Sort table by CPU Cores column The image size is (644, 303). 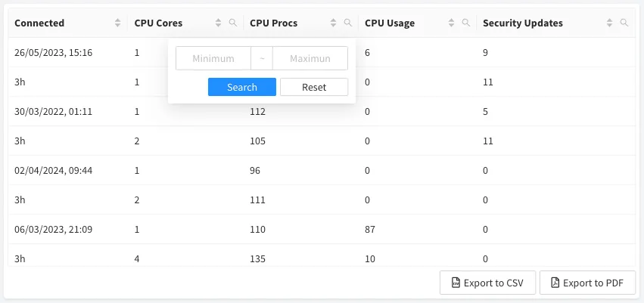219,23
